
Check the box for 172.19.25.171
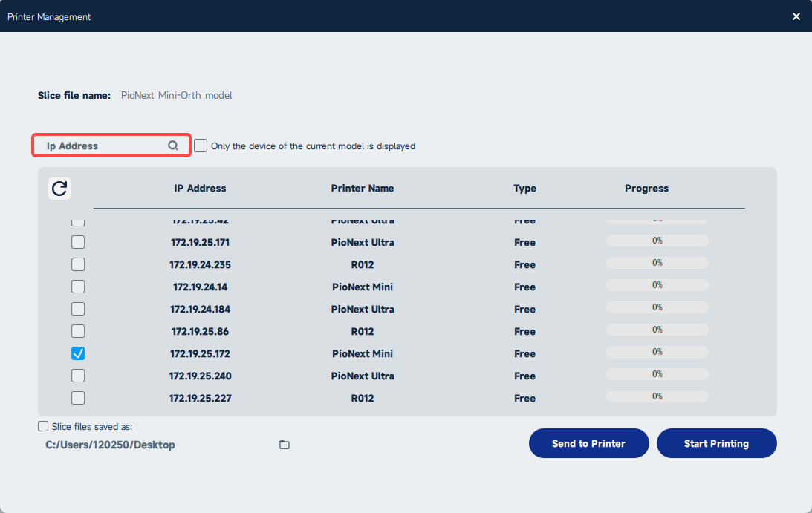point(78,242)
